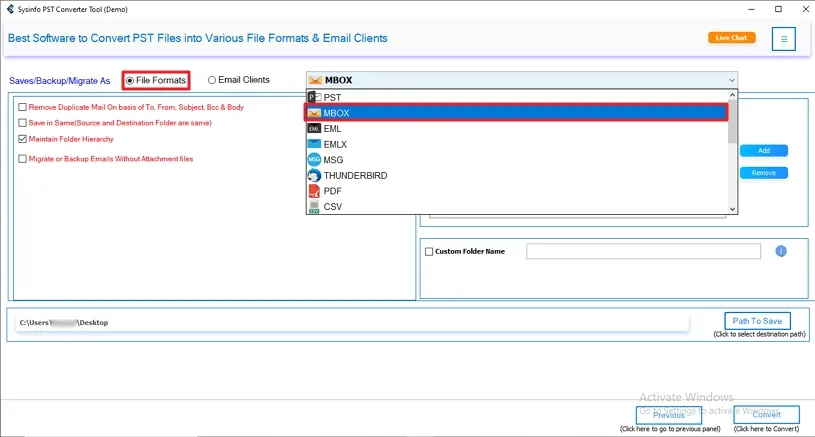Click the Custom Folder Name text field

[643, 251]
